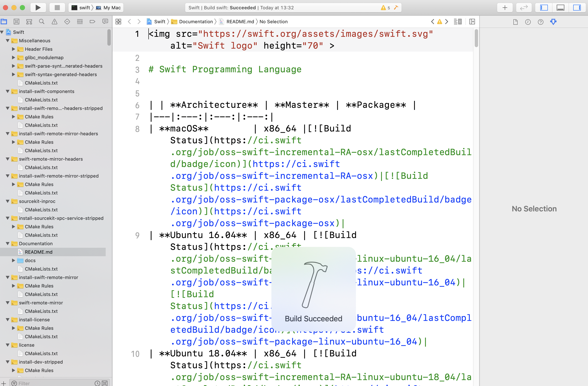Image resolution: width=588 pixels, height=386 pixels.
Task: Click the build status activity bar
Action: coord(293,8)
